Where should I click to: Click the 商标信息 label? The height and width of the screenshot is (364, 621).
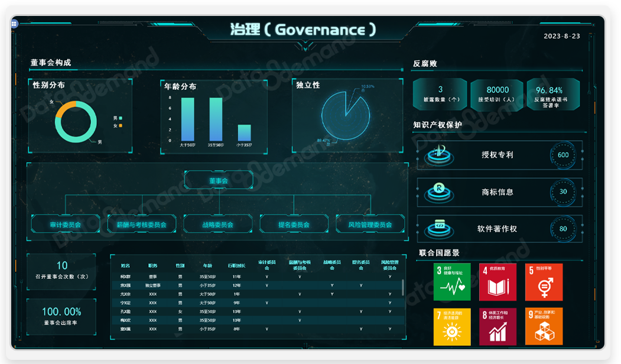click(x=498, y=192)
